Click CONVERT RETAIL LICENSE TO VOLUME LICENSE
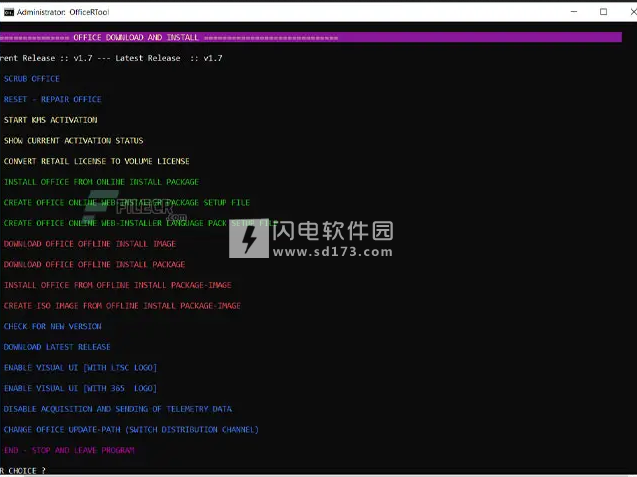Screen dimensions: 637x477 point(96,161)
